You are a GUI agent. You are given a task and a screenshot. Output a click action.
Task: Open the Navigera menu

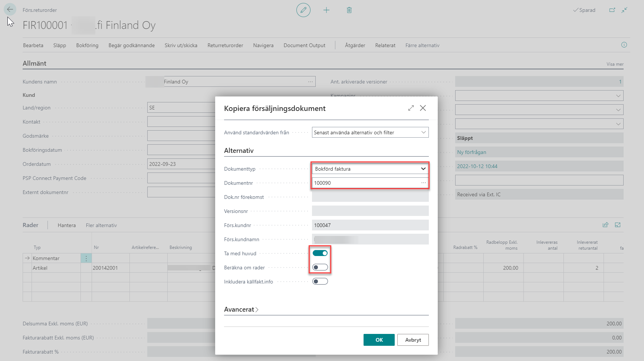coord(263,45)
